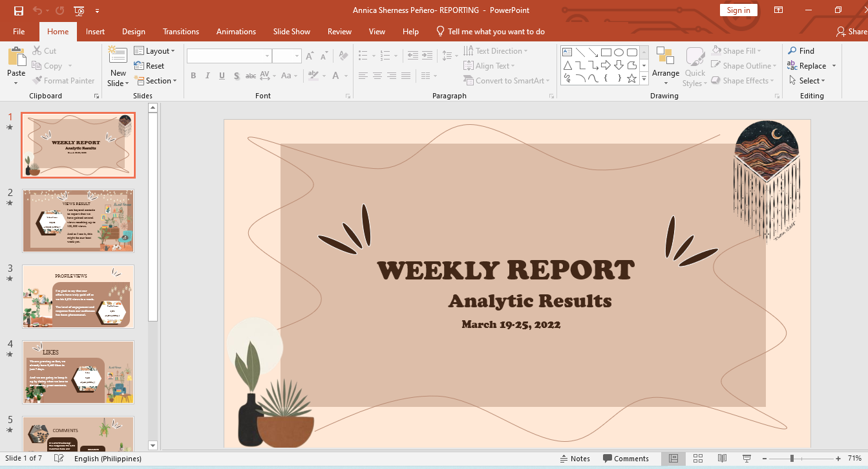Viewport: 868px width, 469px height.
Task: Pick the five-point star shape
Action: pos(632,78)
